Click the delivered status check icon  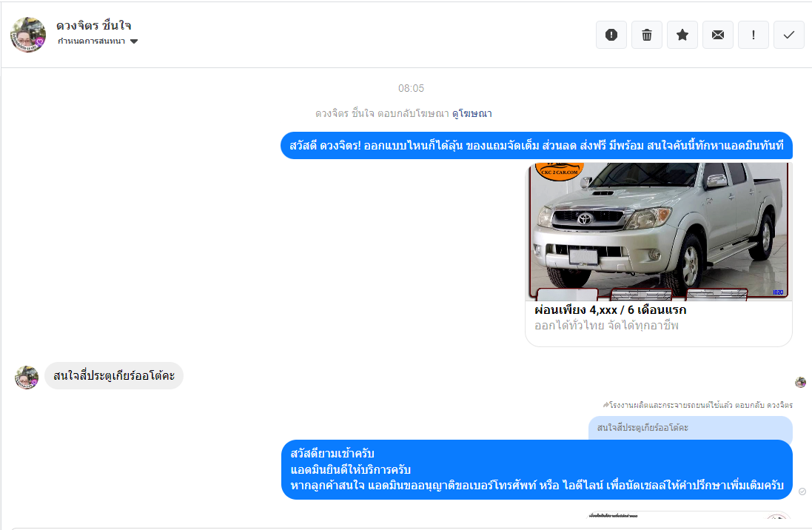tap(802, 491)
